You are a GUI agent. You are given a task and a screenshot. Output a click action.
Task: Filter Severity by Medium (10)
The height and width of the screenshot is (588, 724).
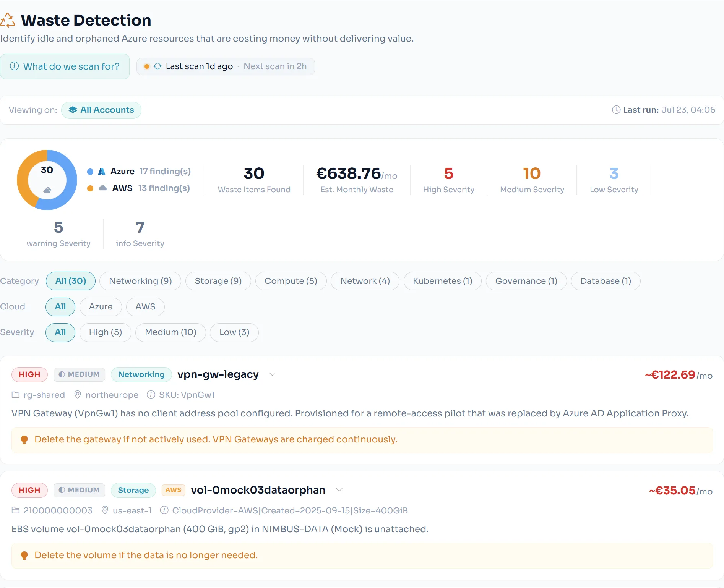171,332
